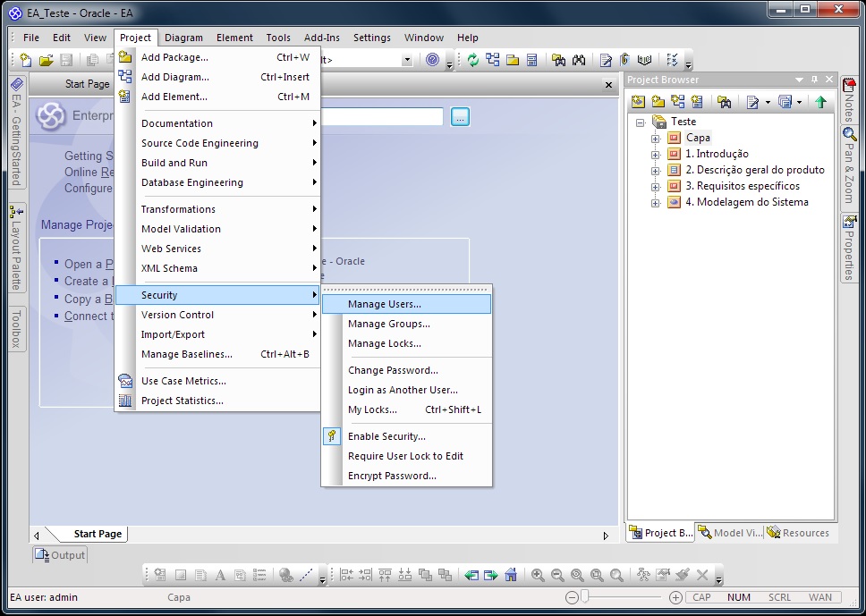Click the Add Element menu entry

coord(217,97)
